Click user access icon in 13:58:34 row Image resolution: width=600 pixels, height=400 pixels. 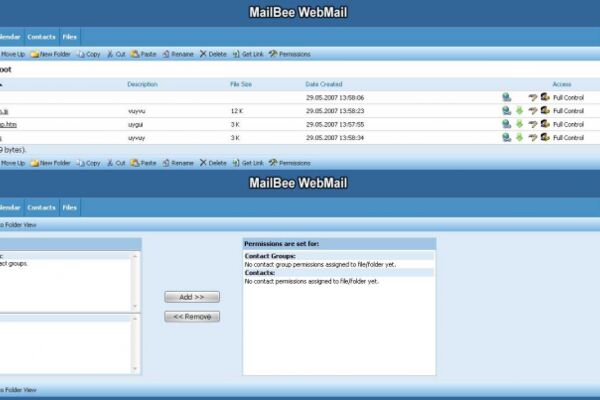(545, 137)
